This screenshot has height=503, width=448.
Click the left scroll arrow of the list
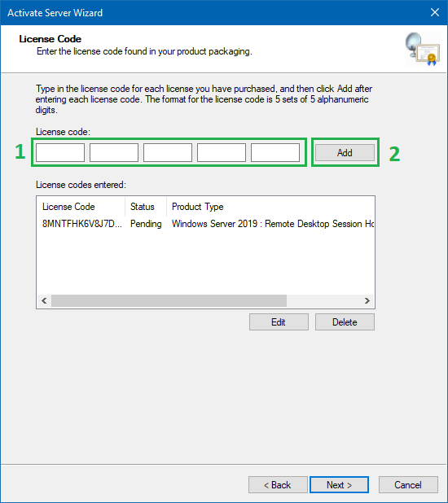point(44,300)
